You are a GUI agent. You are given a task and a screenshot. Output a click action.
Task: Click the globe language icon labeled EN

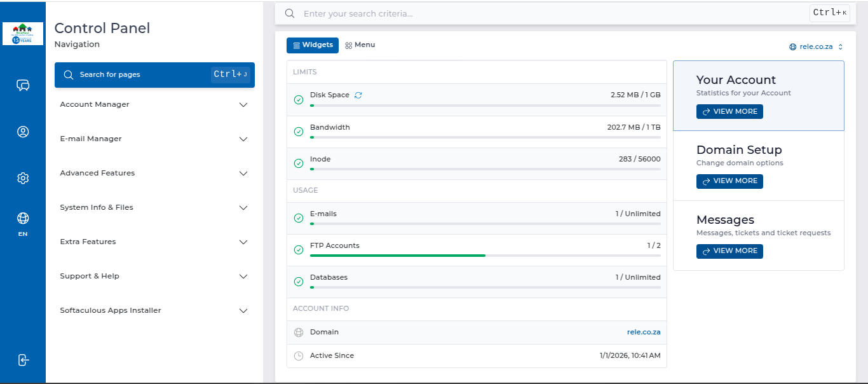[23, 219]
